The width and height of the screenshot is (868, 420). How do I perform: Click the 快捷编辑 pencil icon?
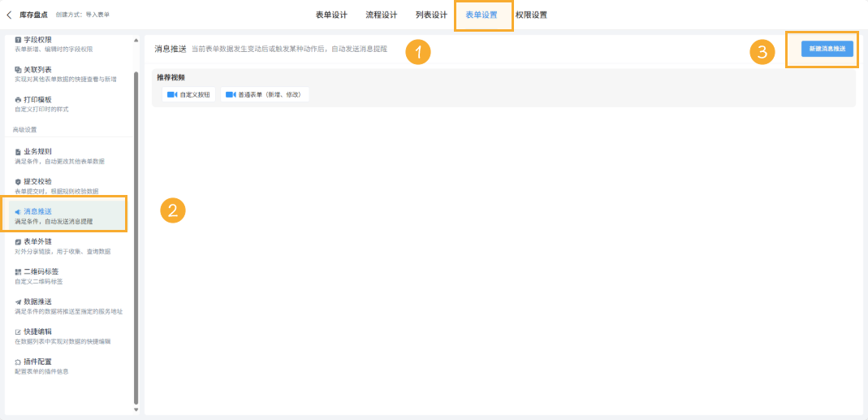coord(18,332)
